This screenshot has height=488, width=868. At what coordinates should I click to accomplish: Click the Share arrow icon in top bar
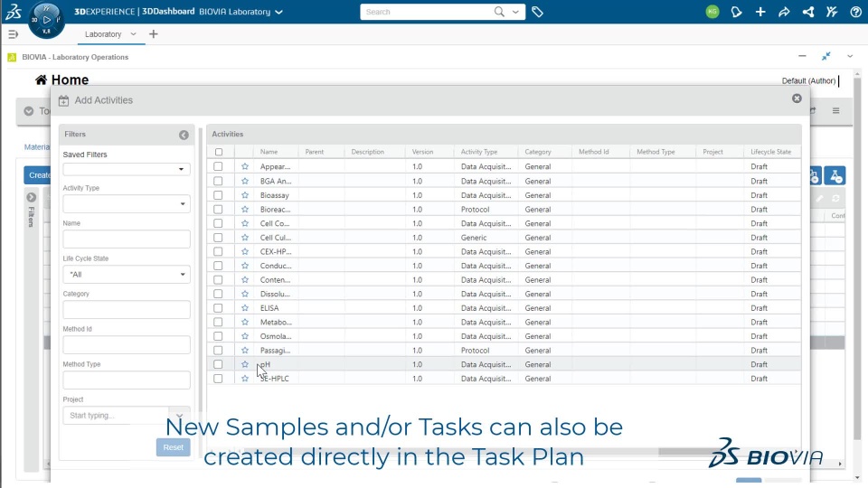coord(785,12)
